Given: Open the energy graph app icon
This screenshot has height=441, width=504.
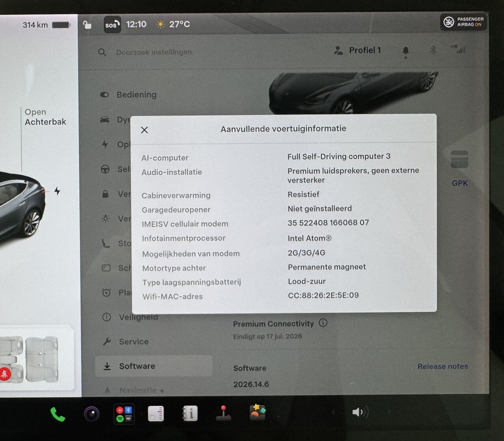Looking at the screenshot, I should click(156, 414).
